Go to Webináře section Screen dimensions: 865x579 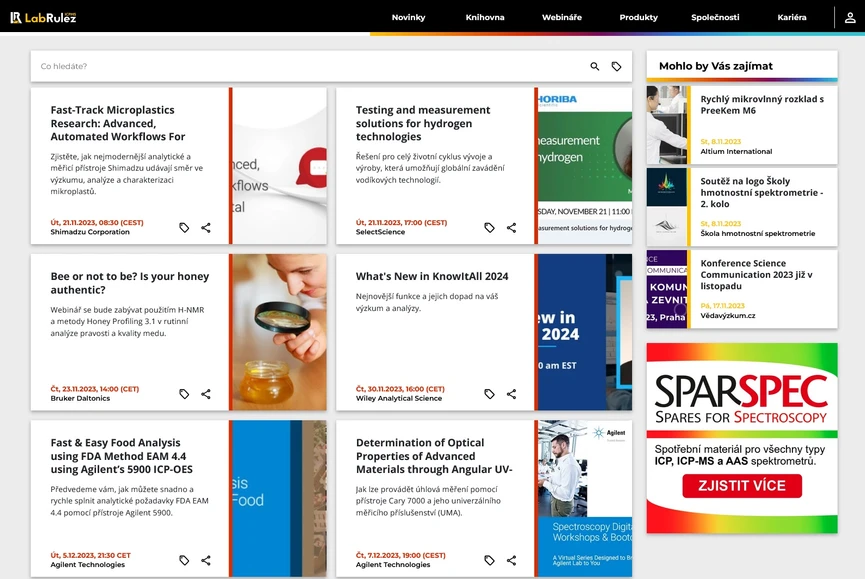562,17
